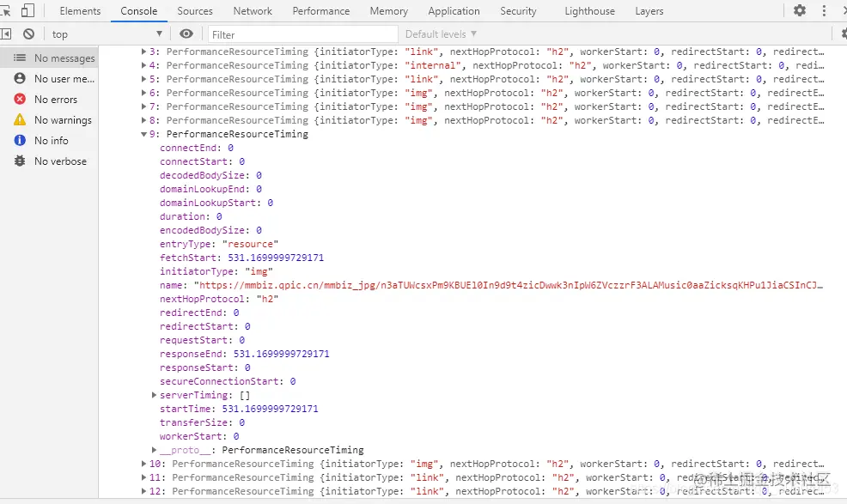Select the responseEnd value 531.1699999729171
This screenshot has height=504, width=847.
click(x=282, y=354)
